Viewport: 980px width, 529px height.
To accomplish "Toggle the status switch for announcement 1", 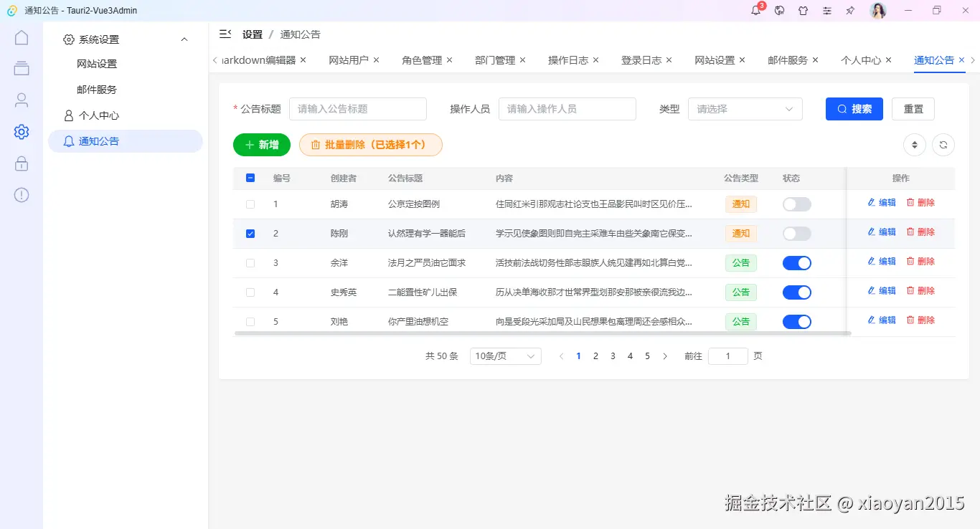I will pyautogui.click(x=796, y=204).
